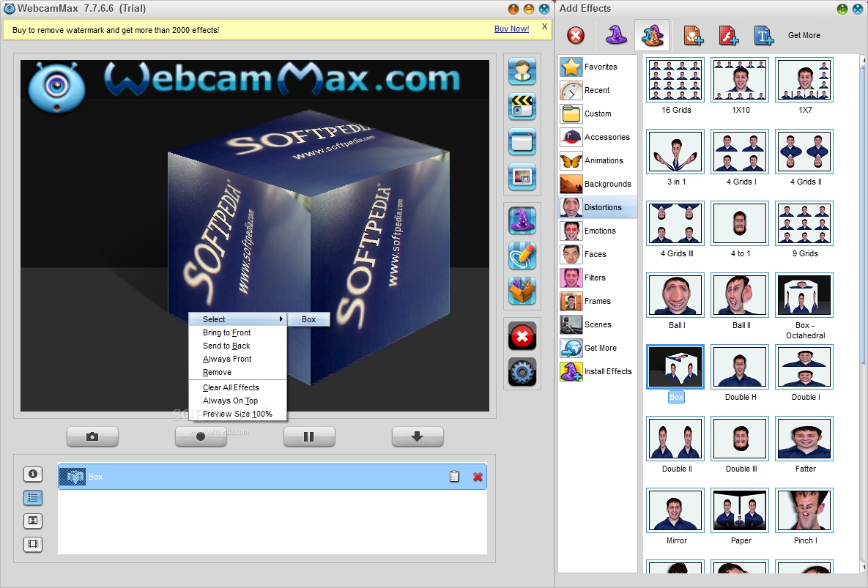Apply the 3 in 1 effect thumbnail
Image resolution: width=868 pixels, height=588 pixels.
[x=675, y=152]
